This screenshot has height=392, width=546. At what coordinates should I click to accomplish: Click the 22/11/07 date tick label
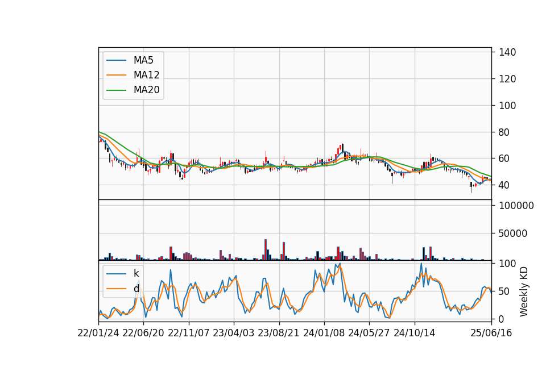[x=189, y=333]
